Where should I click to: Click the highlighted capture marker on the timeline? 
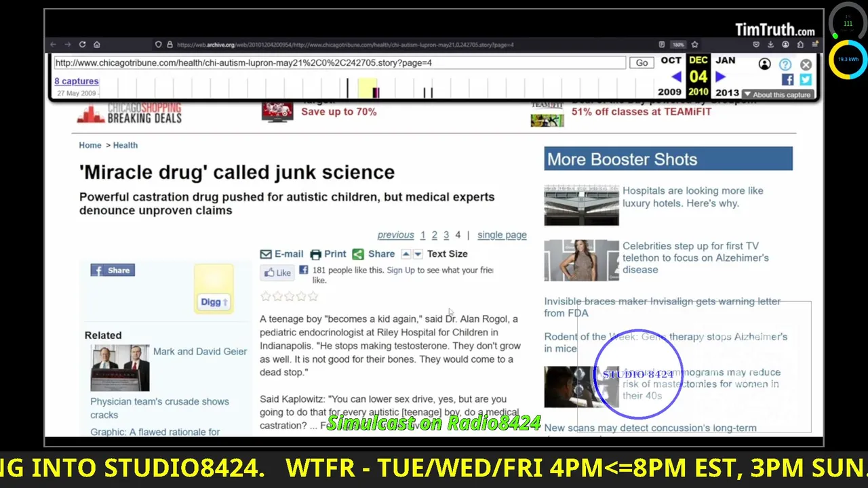376,92
